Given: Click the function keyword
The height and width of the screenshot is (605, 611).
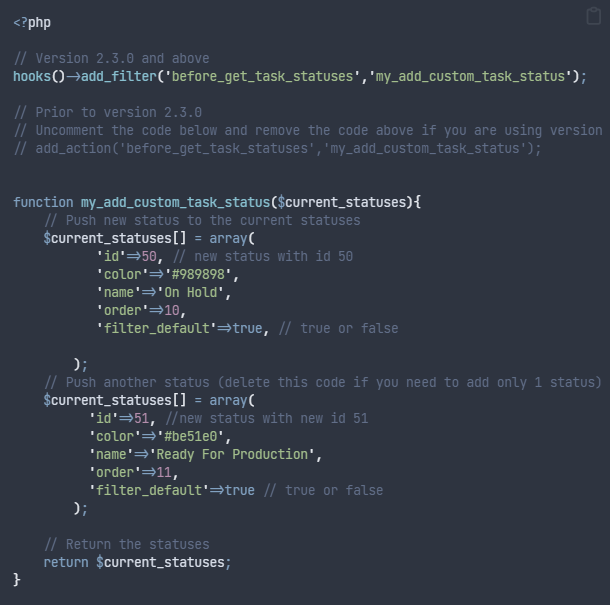Looking at the screenshot, I should [43, 202].
